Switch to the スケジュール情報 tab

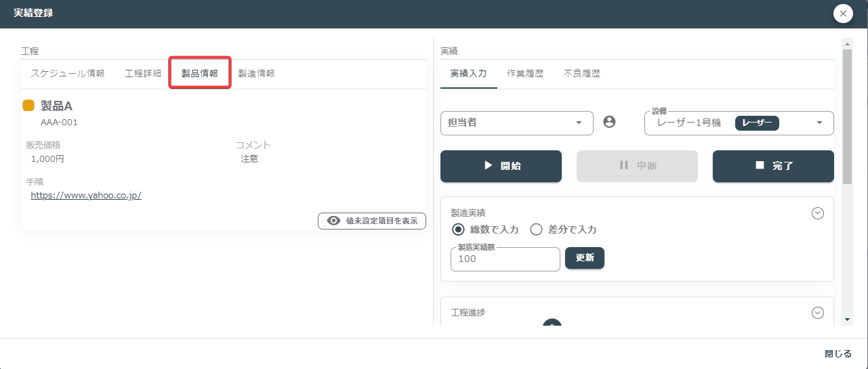click(68, 74)
